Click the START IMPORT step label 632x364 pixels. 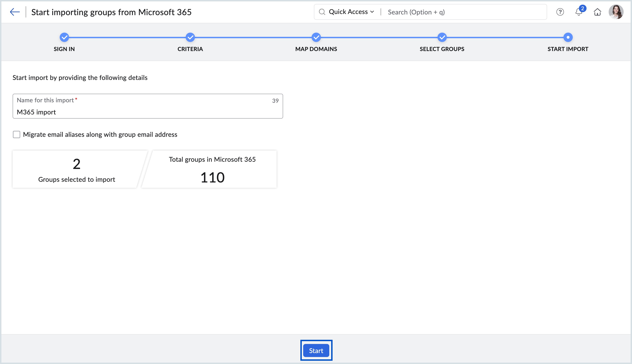(x=568, y=49)
